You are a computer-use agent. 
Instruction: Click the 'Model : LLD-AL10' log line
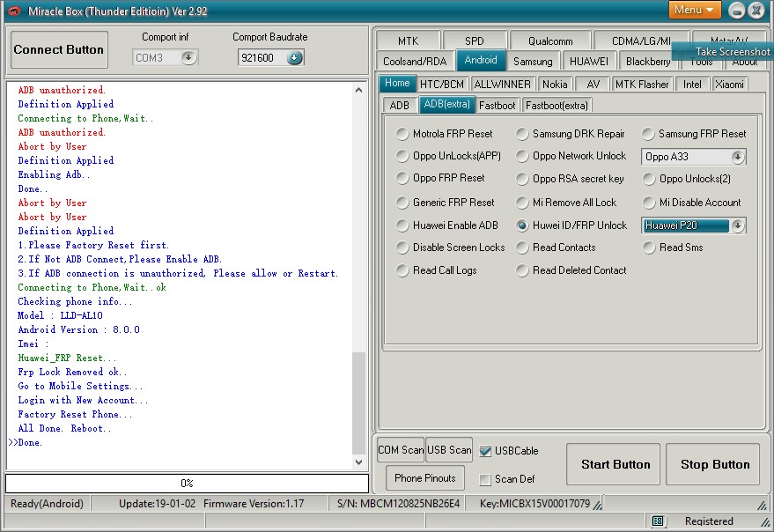(60, 315)
